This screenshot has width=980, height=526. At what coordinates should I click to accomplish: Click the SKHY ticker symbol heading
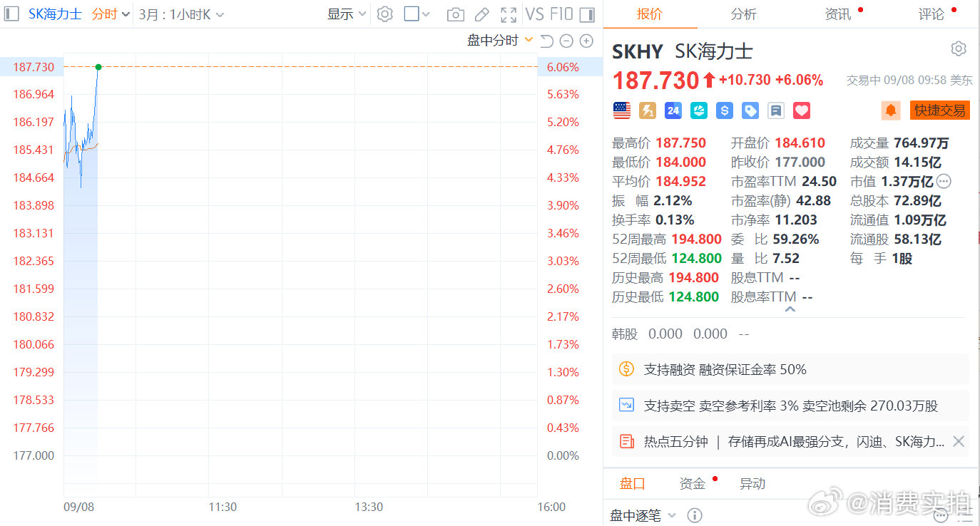(x=638, y=51)
